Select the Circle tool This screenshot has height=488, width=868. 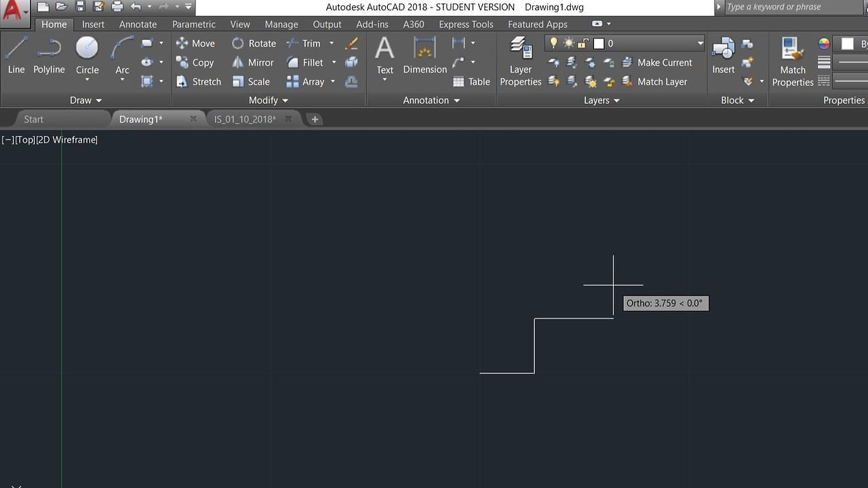click(x=87, y=56)
